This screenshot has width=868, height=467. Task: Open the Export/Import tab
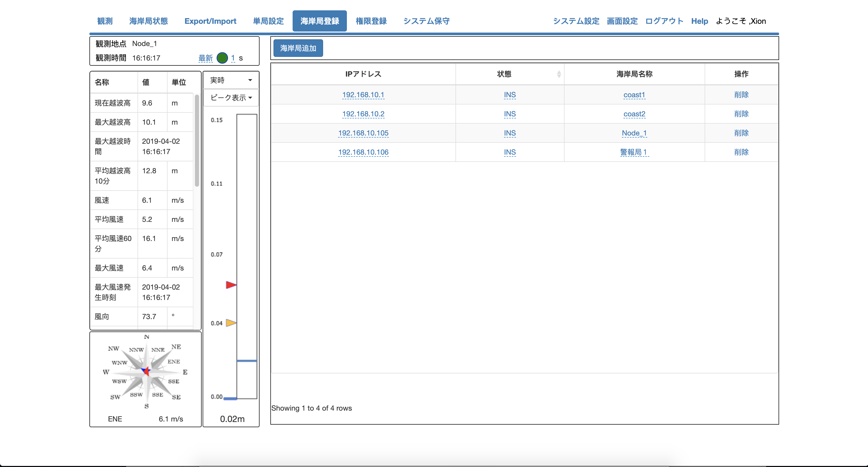[210, 21]
